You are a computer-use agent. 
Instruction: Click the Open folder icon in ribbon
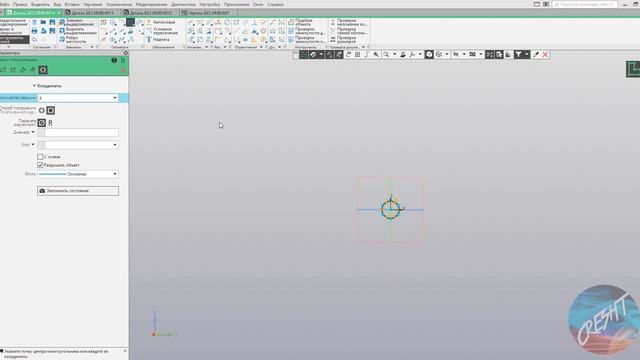coord(43,22)
